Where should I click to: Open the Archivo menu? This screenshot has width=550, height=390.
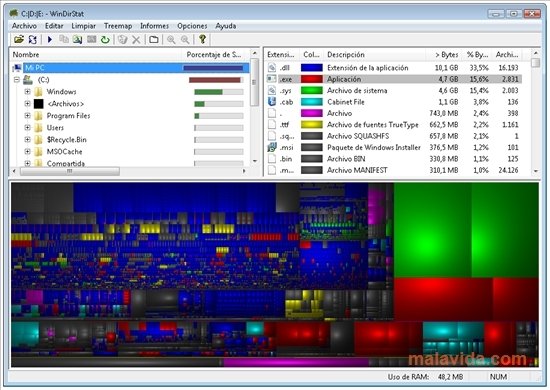(24, 26)
